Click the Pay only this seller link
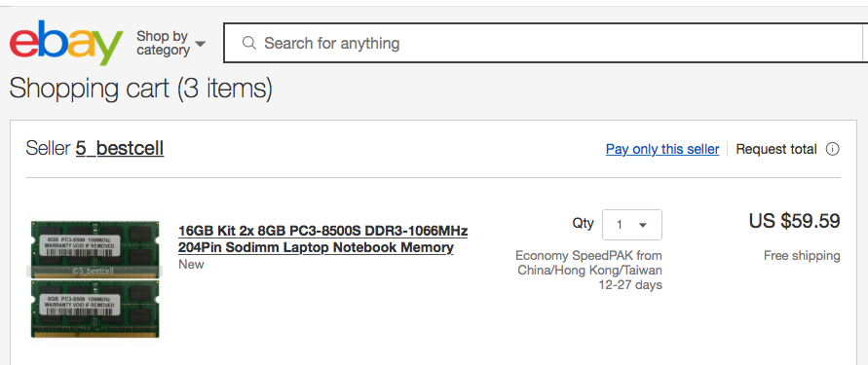This screenshot has height=365, width=868. coord(662,149)
